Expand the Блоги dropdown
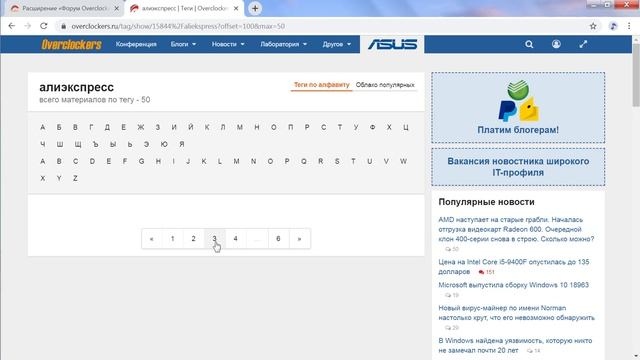 coord(183,44)
